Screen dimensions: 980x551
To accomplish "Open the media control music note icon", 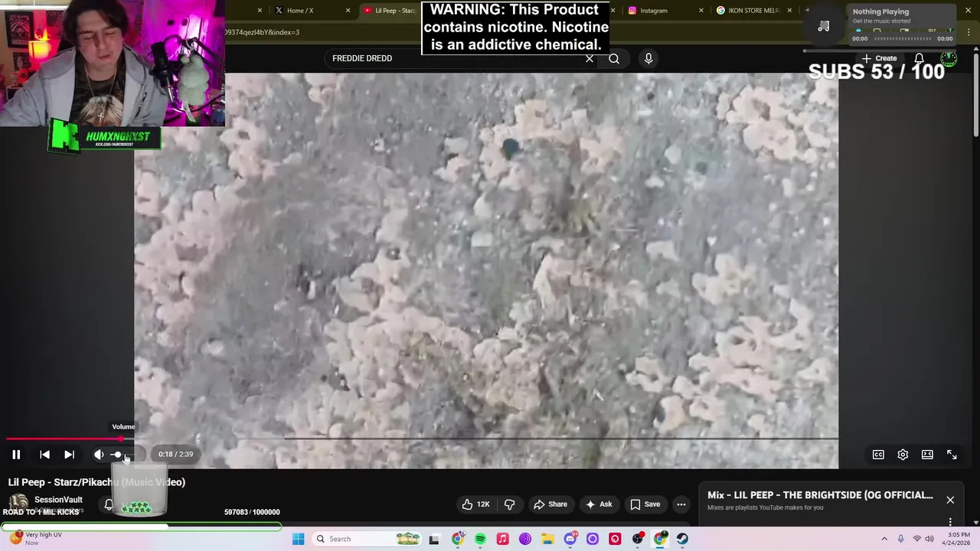I will (824, 26).
